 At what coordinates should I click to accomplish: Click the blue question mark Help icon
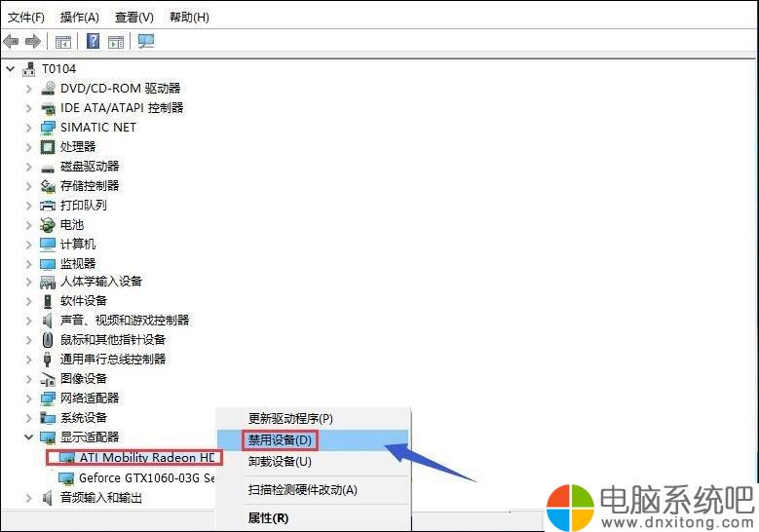93,41
